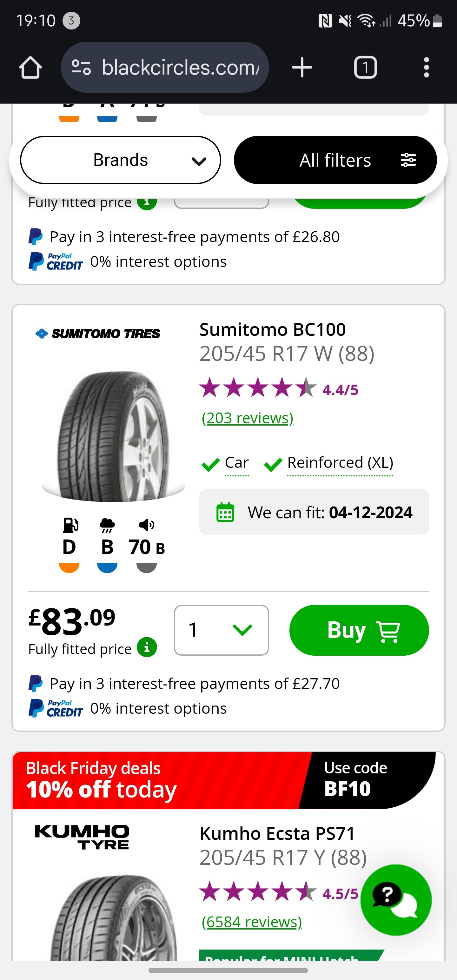The image size is (457, 980).
Task: Tap the Reinforced (XL) label for details
Action: [x=340, y=463]
